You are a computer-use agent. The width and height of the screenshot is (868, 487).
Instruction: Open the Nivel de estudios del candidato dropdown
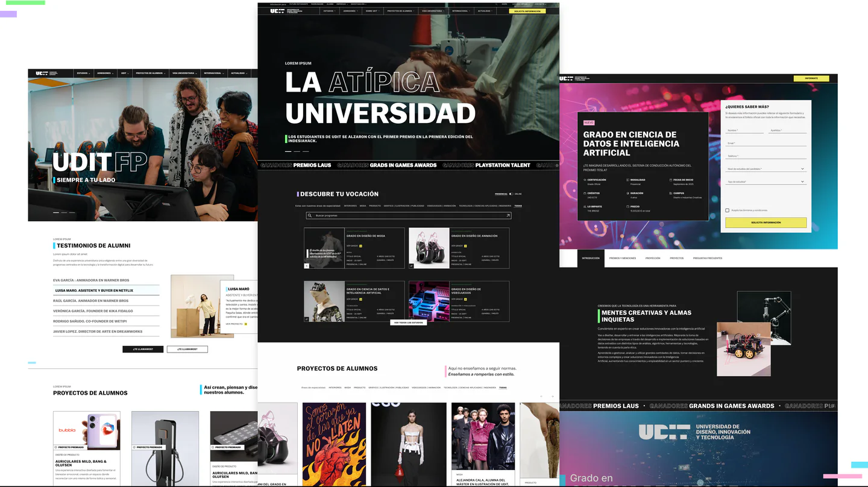click(766, 169)
